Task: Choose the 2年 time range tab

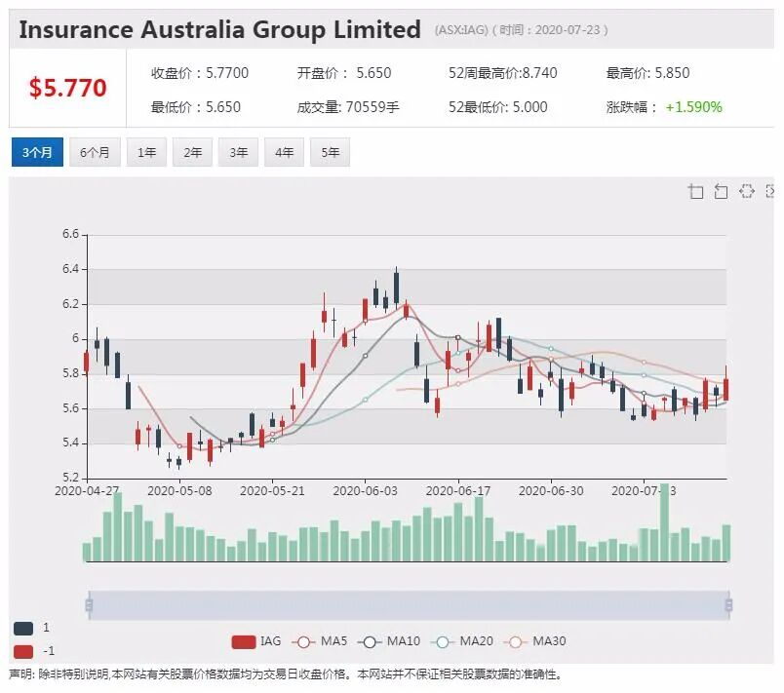Action: tap(192, 152)
